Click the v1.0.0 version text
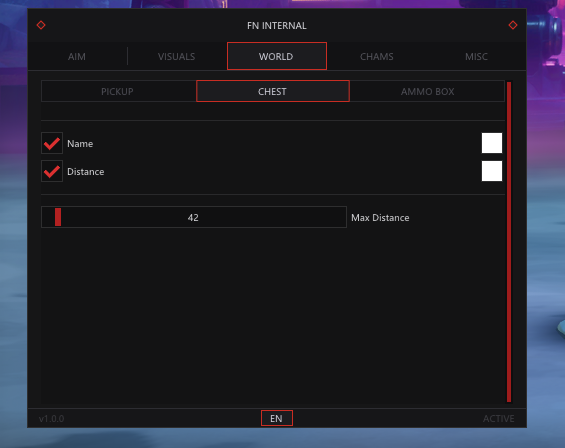The width and height of the screenshot is (565, 448). pyautogui.click(x=52, y=418)
